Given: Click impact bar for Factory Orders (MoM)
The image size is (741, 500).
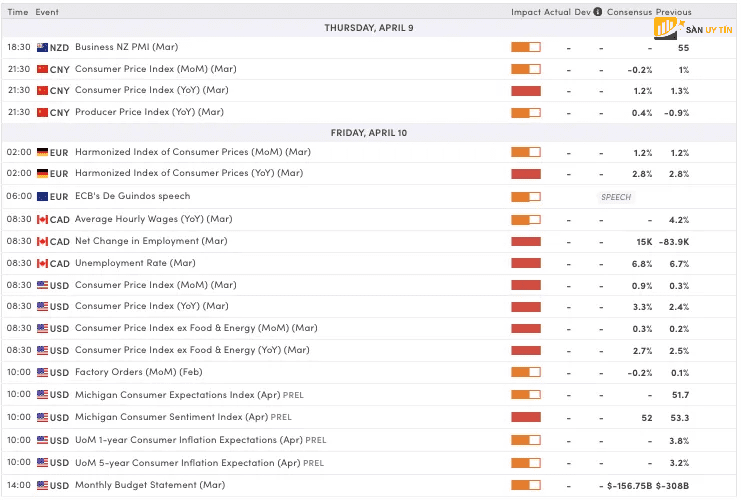Looking at the screenshot, I should coord(526,373).
